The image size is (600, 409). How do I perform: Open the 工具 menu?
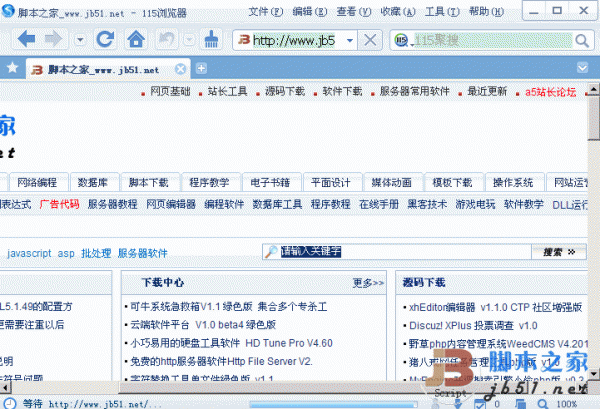(x=442, y=11)
